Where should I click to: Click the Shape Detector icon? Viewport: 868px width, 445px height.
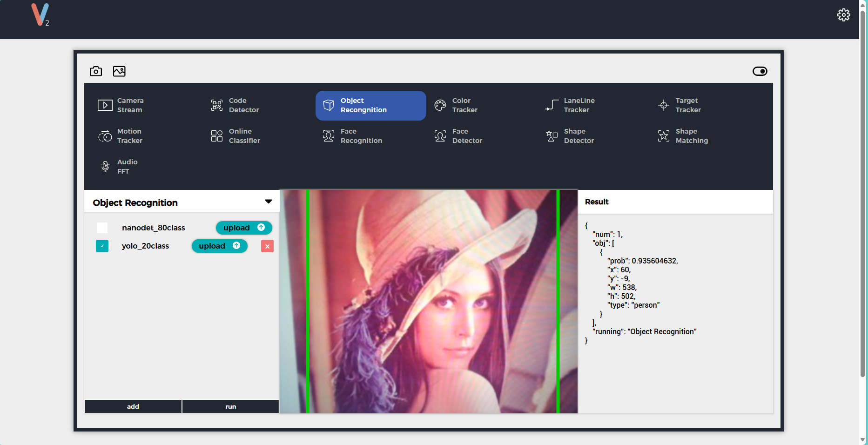[552, 136]
